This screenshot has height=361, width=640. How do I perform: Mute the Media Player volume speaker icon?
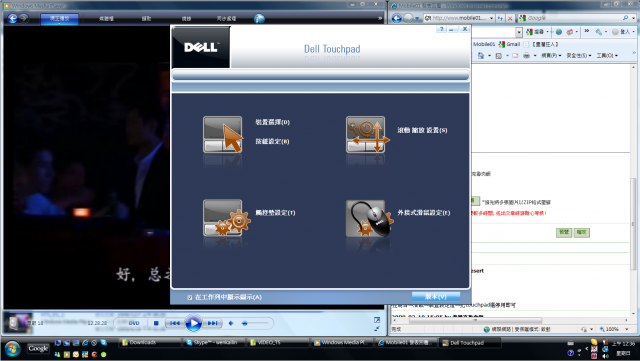tap(231, 323)
